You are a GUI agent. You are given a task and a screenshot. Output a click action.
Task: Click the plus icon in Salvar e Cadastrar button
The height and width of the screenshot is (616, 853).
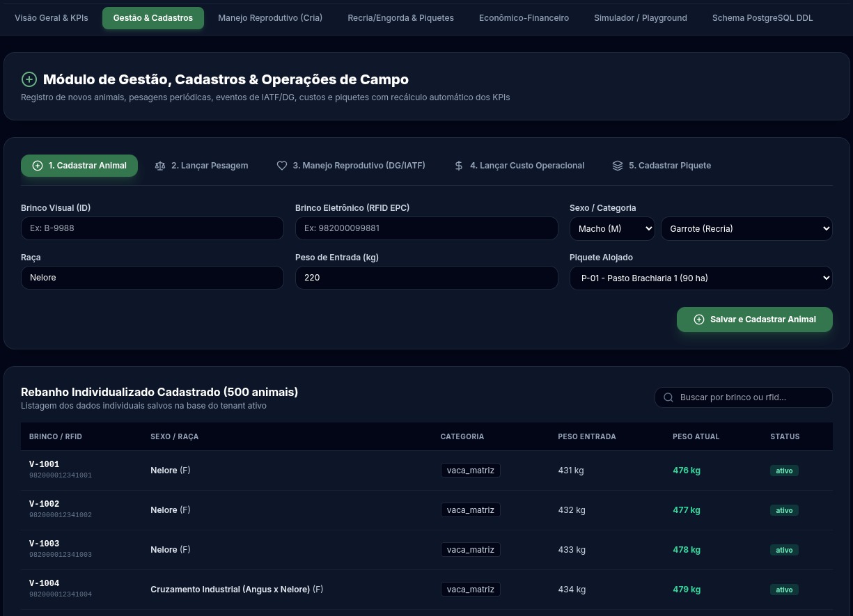point(699,319)
